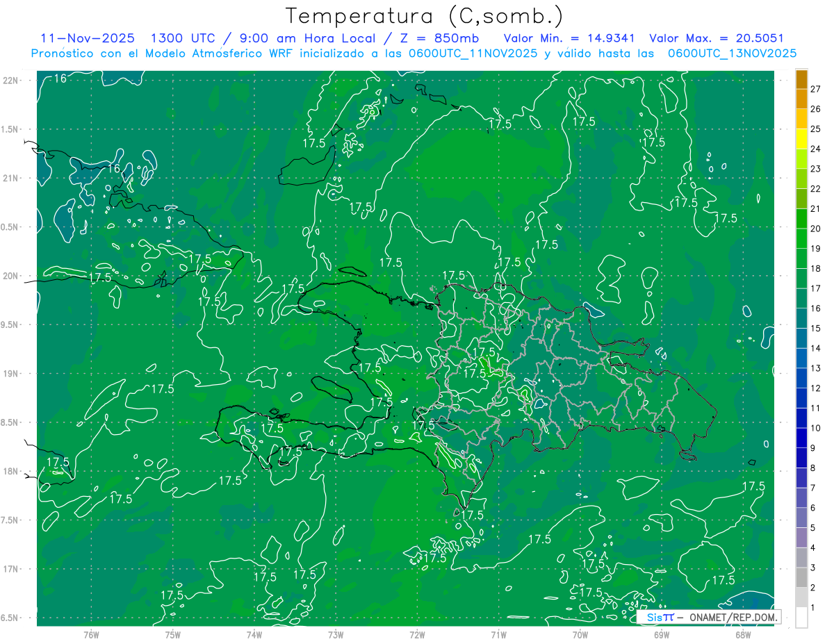This screenshot has width=834, height=644.
Task: Click legend value 23
Action: coord(815,169)
